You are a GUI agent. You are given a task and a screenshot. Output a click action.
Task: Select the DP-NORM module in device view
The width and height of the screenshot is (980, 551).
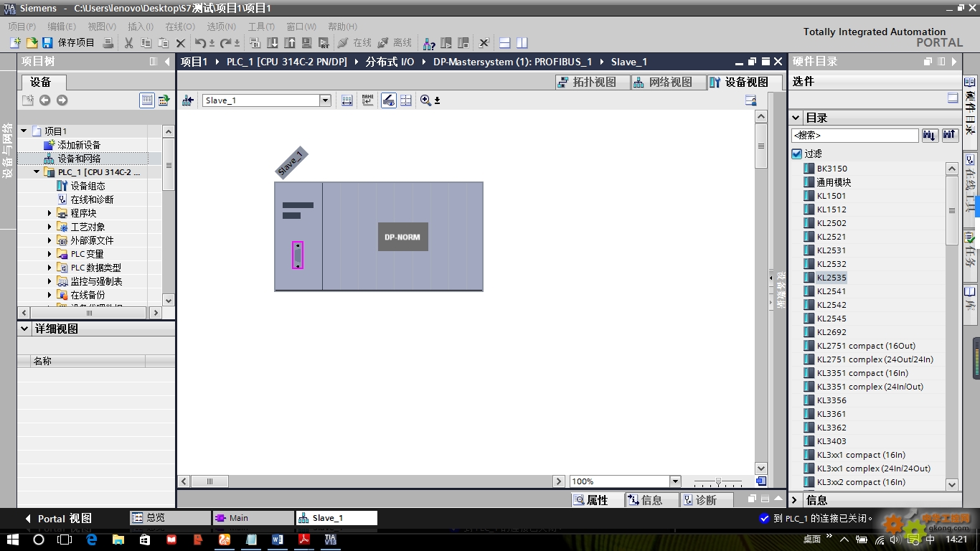(402, 237)
